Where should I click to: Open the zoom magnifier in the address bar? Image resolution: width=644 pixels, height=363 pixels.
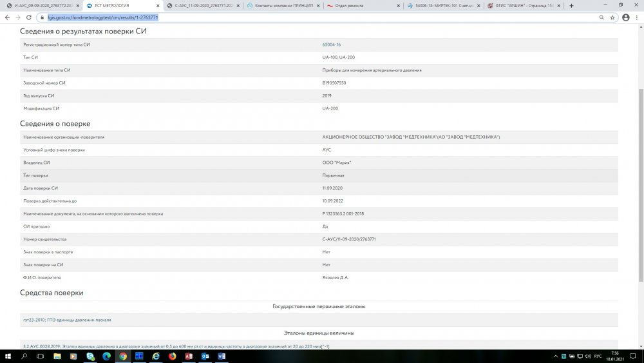point(601,17)
